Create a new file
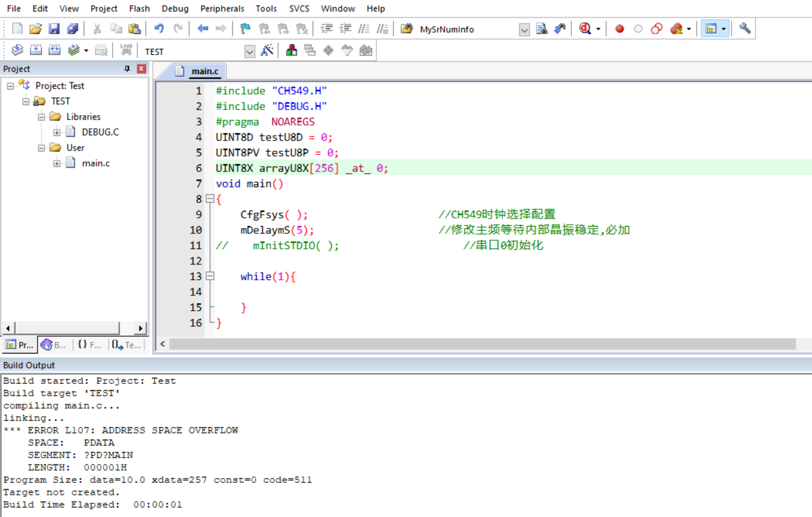The image size is (812, 517). click(x=17, y=29)
